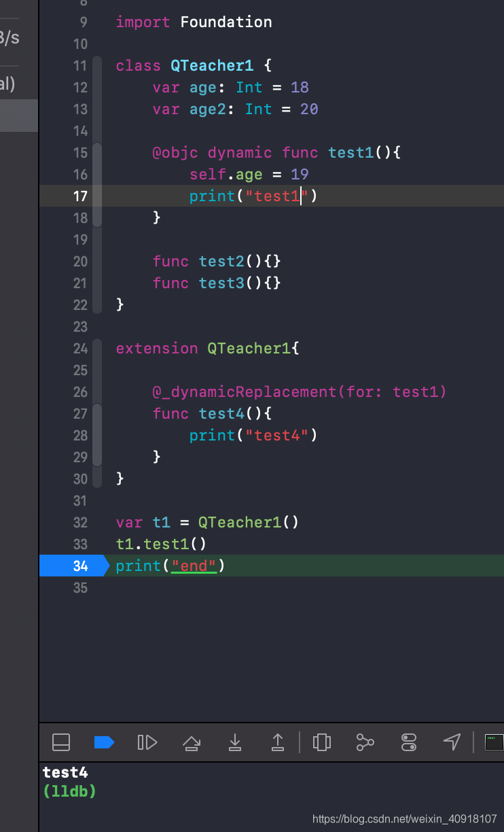Click the process icon in debug bar

tap(494, 742)
